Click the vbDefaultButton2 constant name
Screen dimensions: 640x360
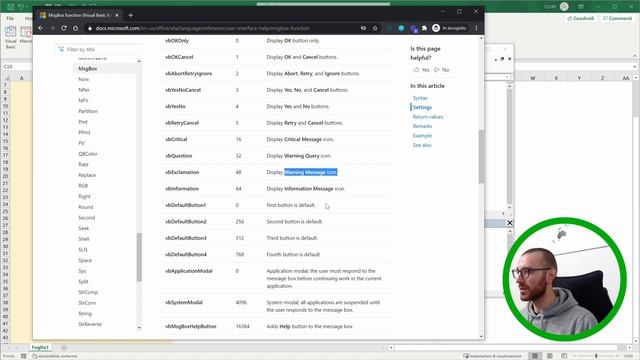(186, 222)
